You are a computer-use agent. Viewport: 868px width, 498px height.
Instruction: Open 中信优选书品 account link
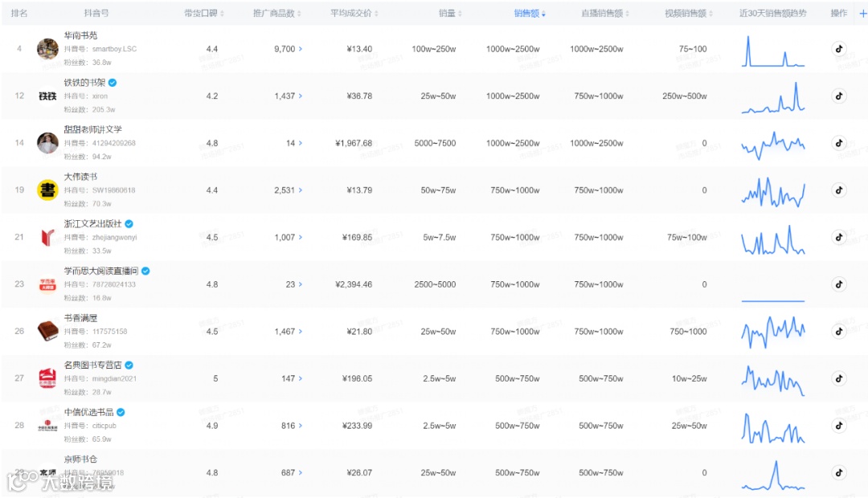pyautogui.click(x=88, y=412)
